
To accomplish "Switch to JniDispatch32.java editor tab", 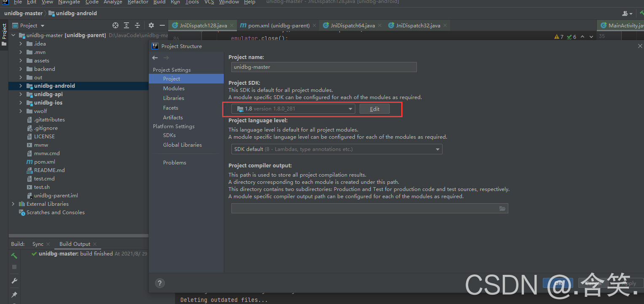I will (x=418, y=26).
